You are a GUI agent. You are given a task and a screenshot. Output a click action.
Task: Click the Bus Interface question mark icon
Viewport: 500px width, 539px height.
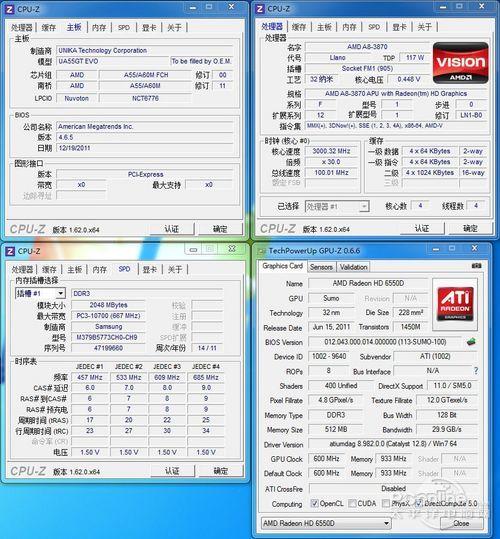click(x=476, y=371)
